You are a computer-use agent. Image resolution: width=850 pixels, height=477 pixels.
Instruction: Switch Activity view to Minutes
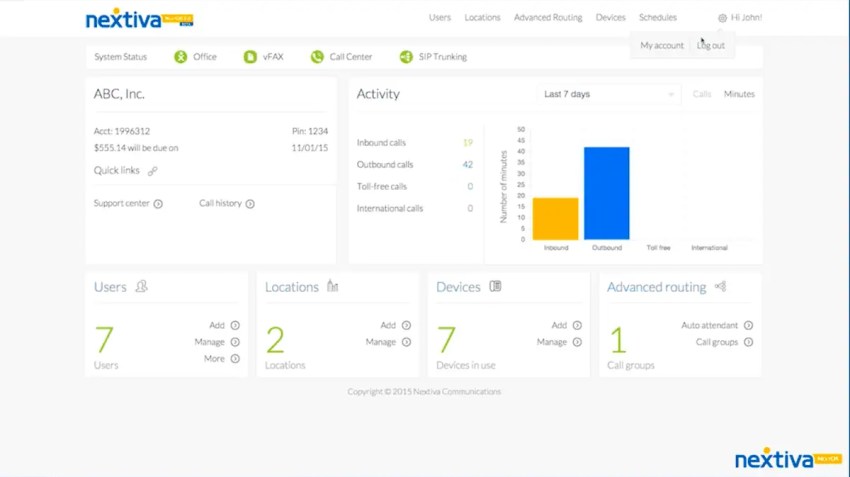click(x=739, y=94)
